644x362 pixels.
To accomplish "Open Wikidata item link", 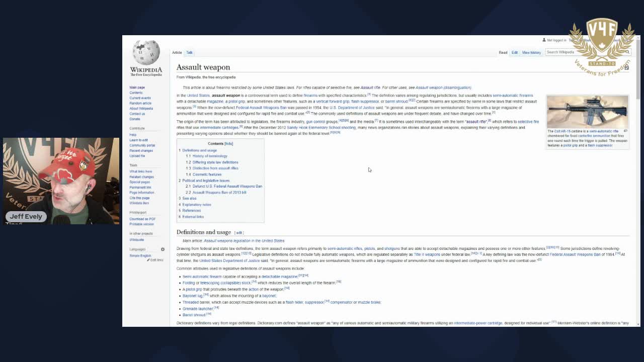I will (139, 203).
